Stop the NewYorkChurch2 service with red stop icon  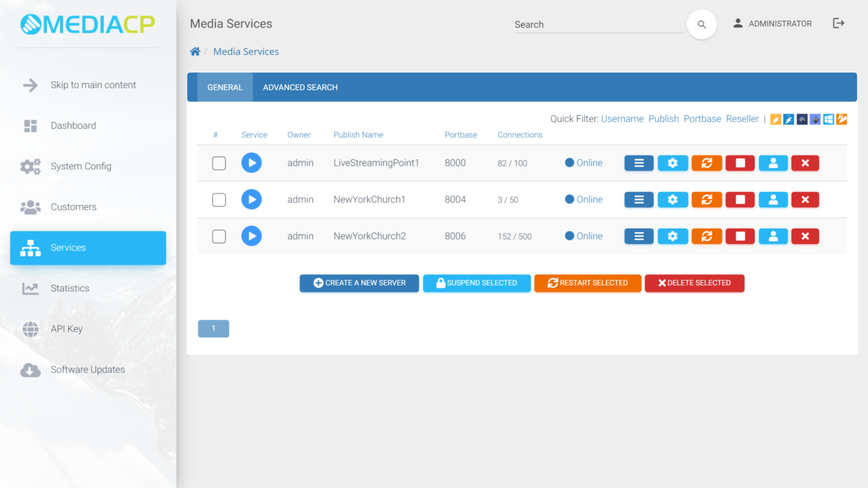pos(740,236)
